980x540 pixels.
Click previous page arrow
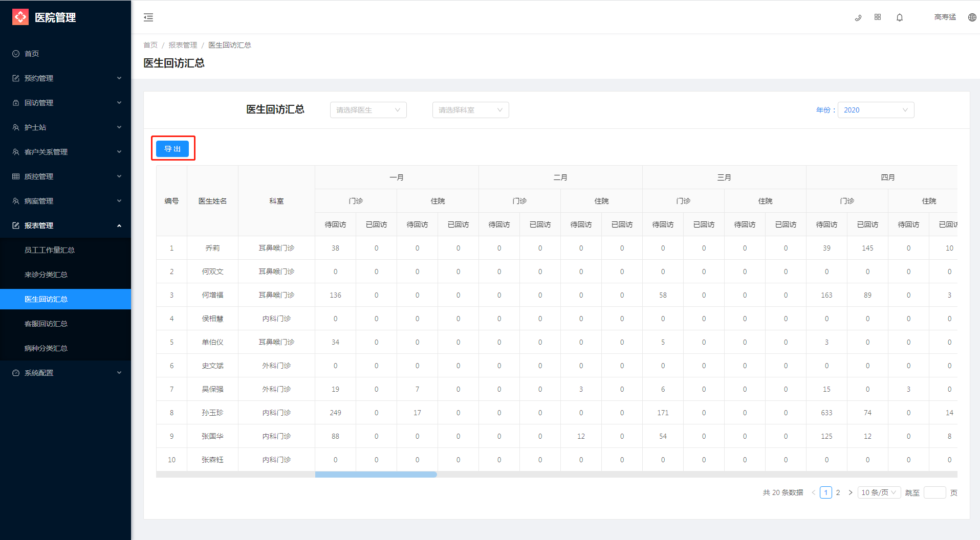[813, 492]
